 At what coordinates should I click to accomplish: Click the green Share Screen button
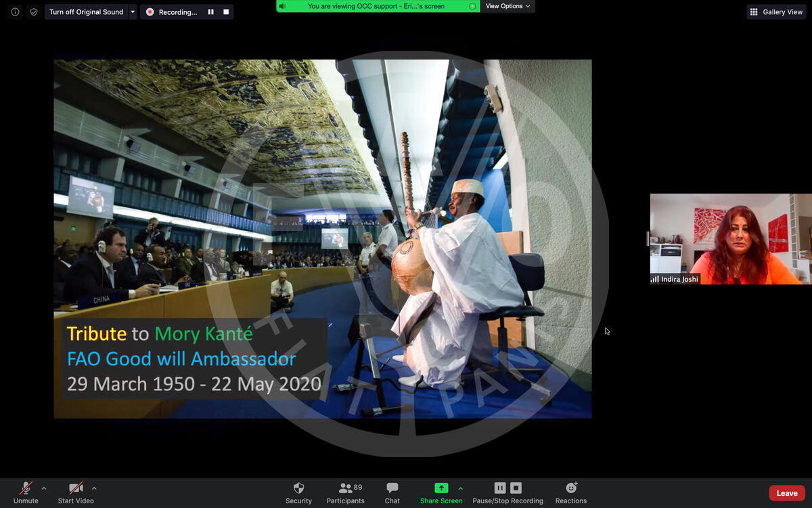click(x=441, y=493)
